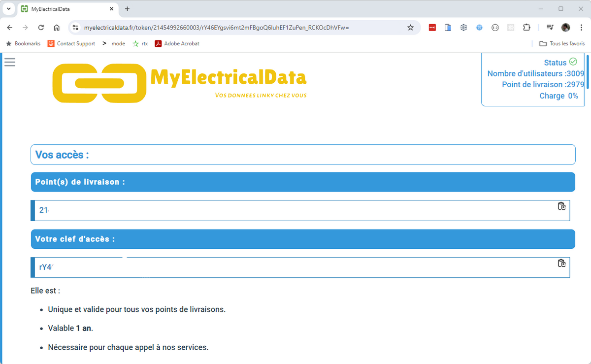The image size is (591, 364).
Task: Open the Chrome three-dot menu
Action: (581, 28)
